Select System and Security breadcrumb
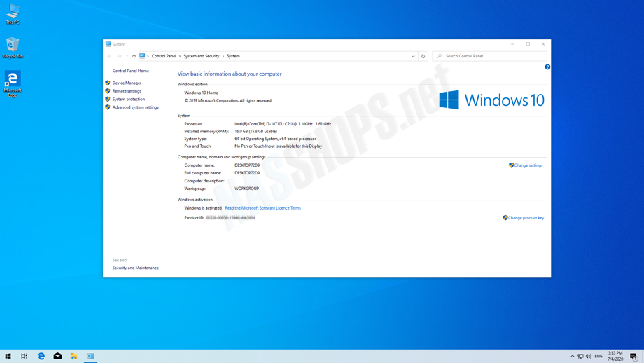644x363 pixels. click(202, 56)
